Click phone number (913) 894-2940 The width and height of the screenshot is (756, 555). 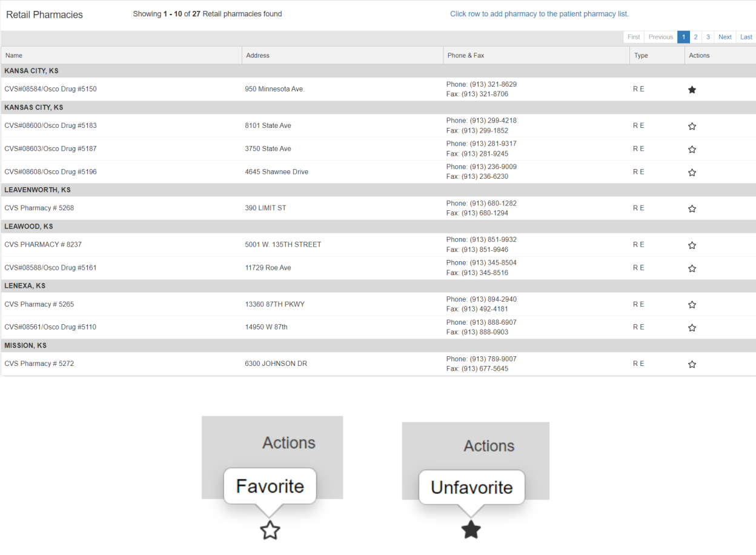[x=493, y=299]
